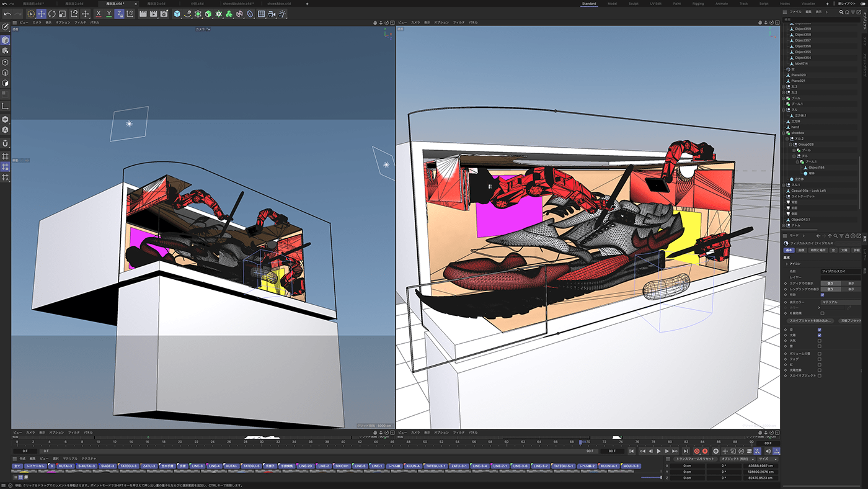The width and height of the screenshot is (868, 489).
Task: Select Group028 in the object tree
Action: pos(805,144)
